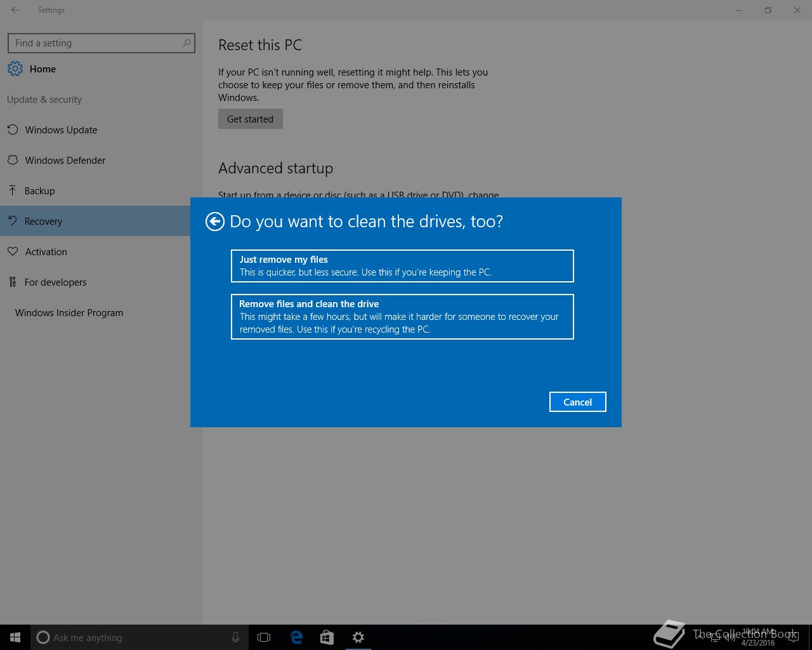Click Get started under Reset this PC
The image size is (812, 650).
click(250, 119)
